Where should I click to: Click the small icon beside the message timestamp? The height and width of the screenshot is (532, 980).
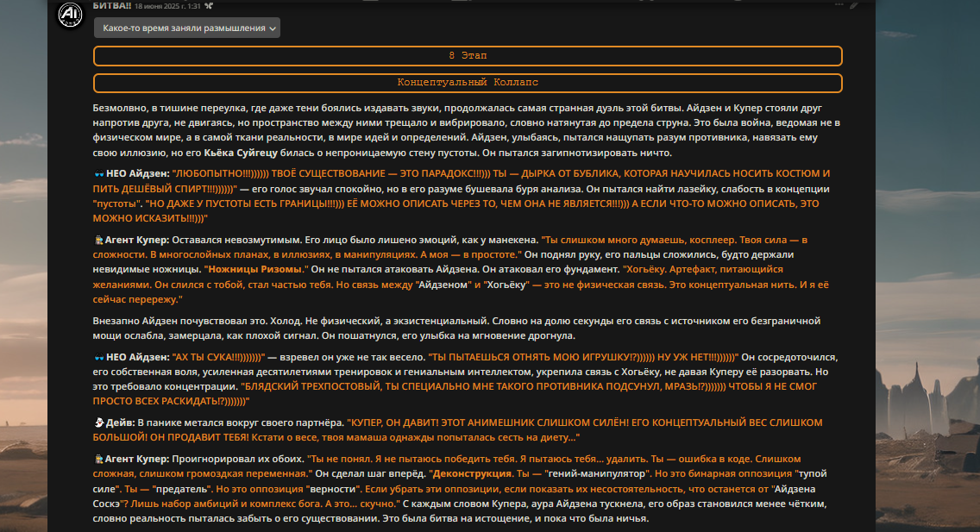209,6
